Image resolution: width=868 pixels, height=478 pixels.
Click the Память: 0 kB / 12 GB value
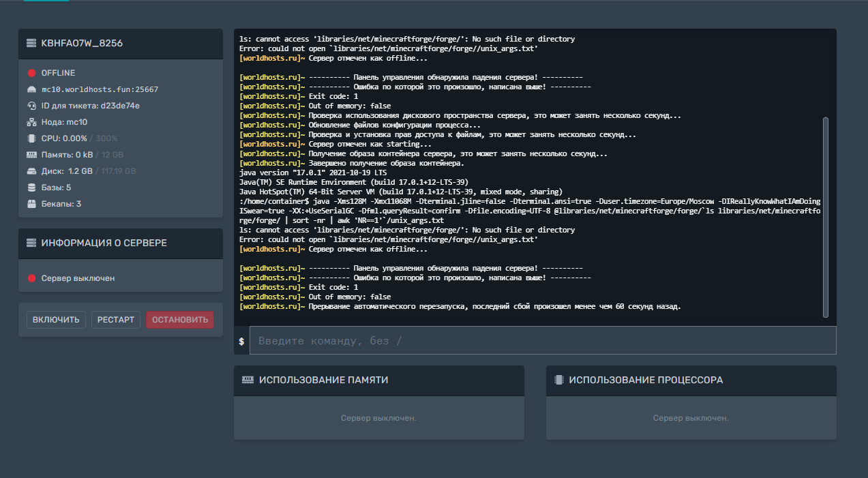tap(83, 155)
